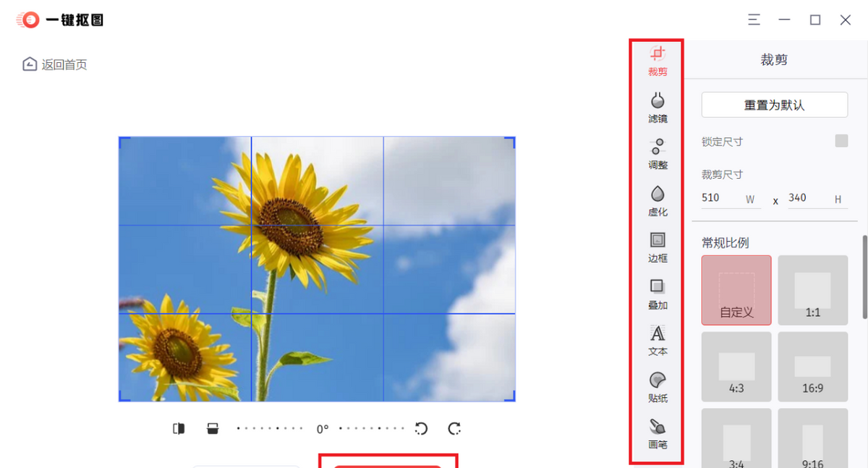Open the 文本 text tool
Viewport: 868px width, 468px height.
click(x=657, y=340)
